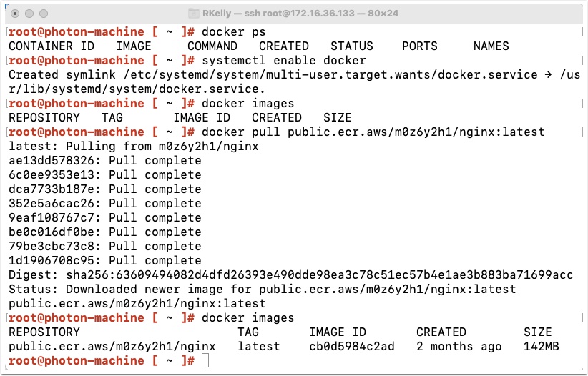Click the 'ae13dd578326: Pull complete' line

105,160
